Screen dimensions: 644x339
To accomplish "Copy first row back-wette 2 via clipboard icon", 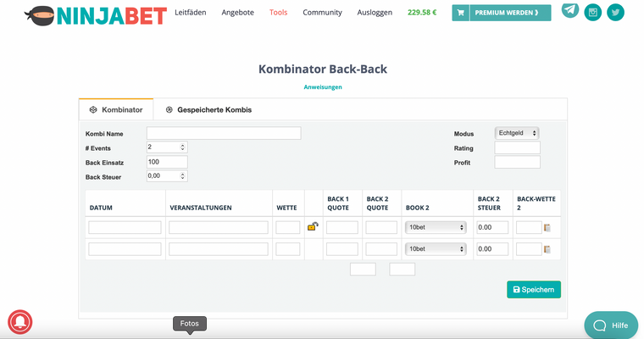I will coord(547,227).
